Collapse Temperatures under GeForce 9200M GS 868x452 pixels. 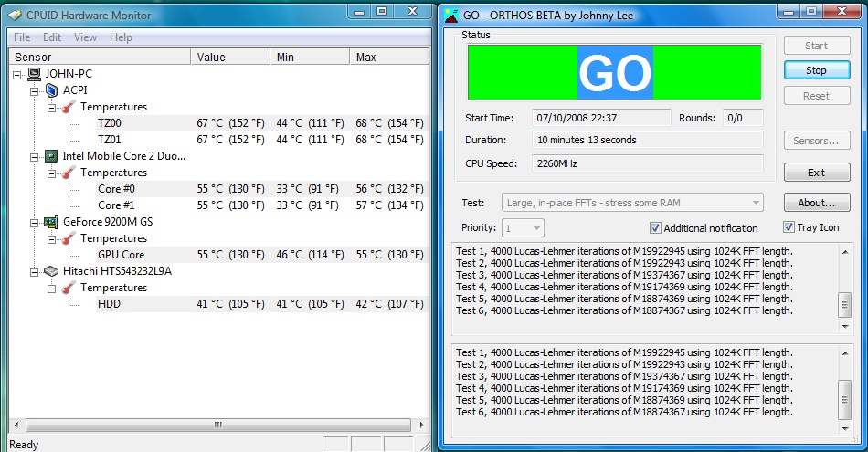(x=51, y=239)
